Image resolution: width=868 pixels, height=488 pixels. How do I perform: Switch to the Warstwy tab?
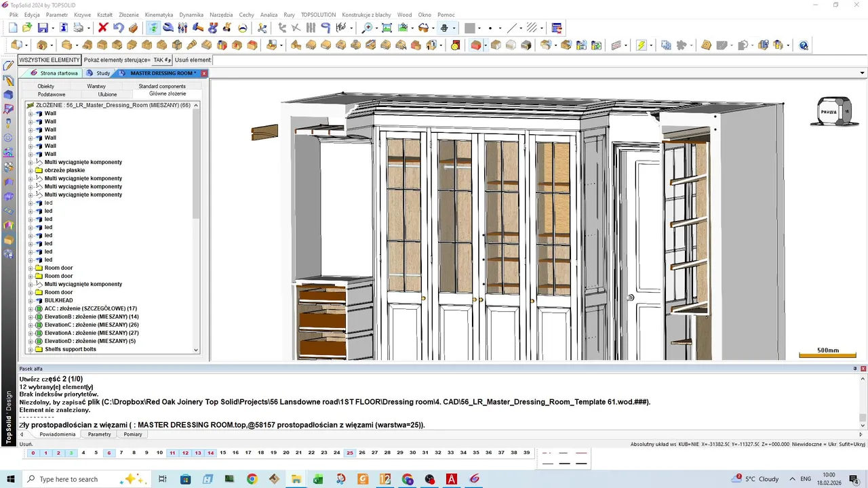click(96, 87)
